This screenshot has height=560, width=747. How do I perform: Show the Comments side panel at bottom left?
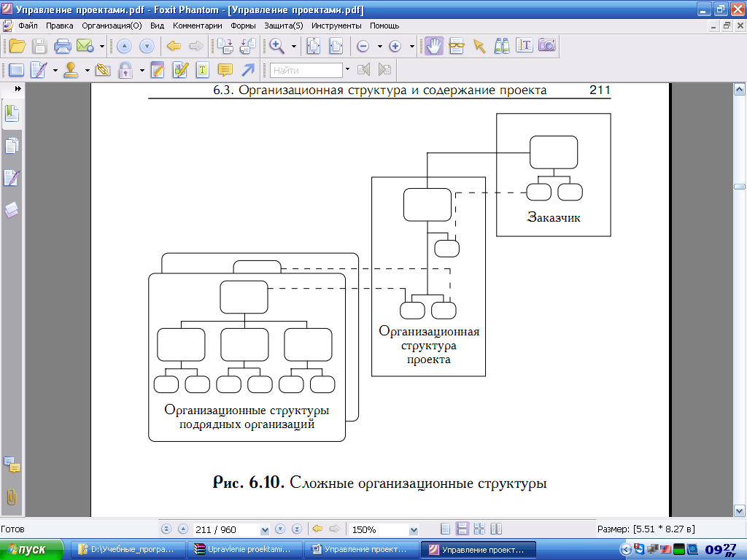tap(12, 464)
